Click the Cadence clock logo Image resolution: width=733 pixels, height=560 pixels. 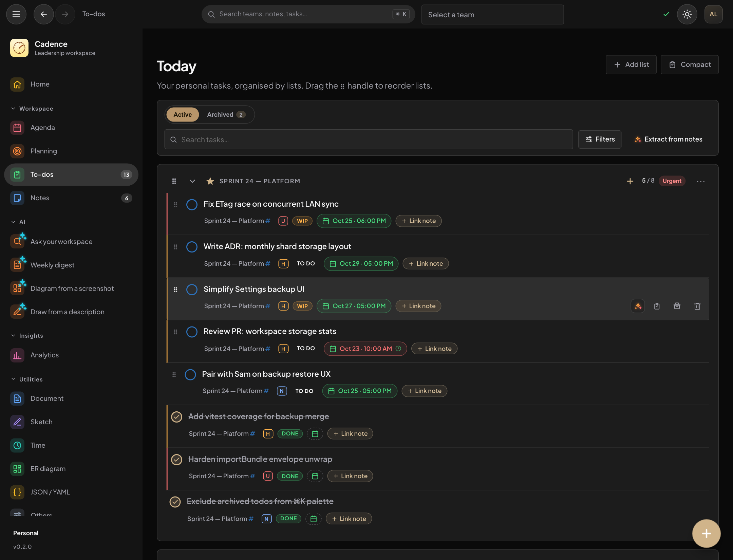[x=19, y=48]
